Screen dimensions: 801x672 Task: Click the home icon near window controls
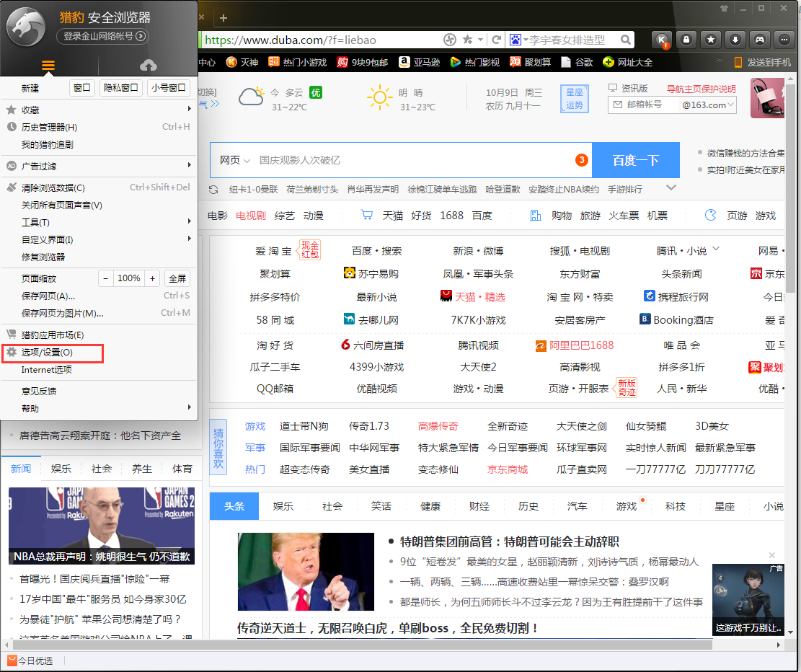724,9
